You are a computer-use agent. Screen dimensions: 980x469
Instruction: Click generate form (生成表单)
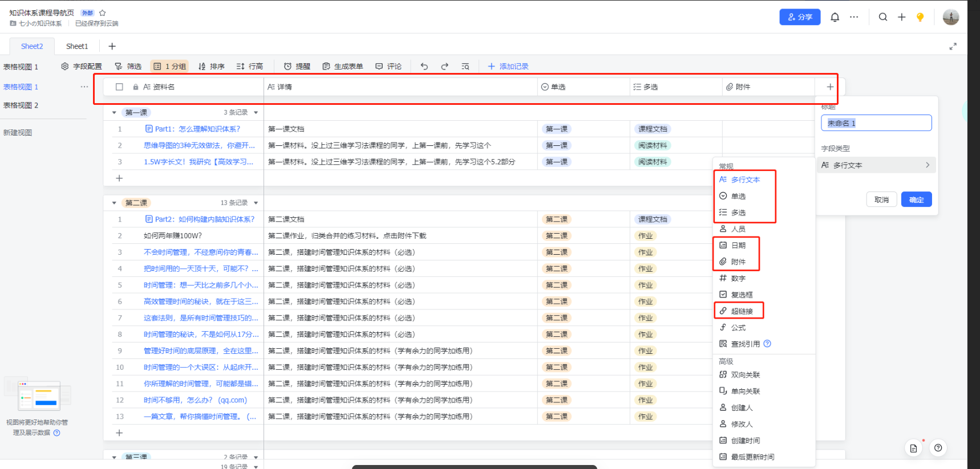click(342, 66)
